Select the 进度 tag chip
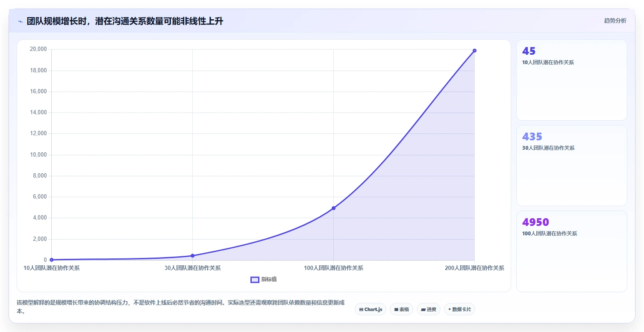The image size is (644, 332). pos(429,309)
